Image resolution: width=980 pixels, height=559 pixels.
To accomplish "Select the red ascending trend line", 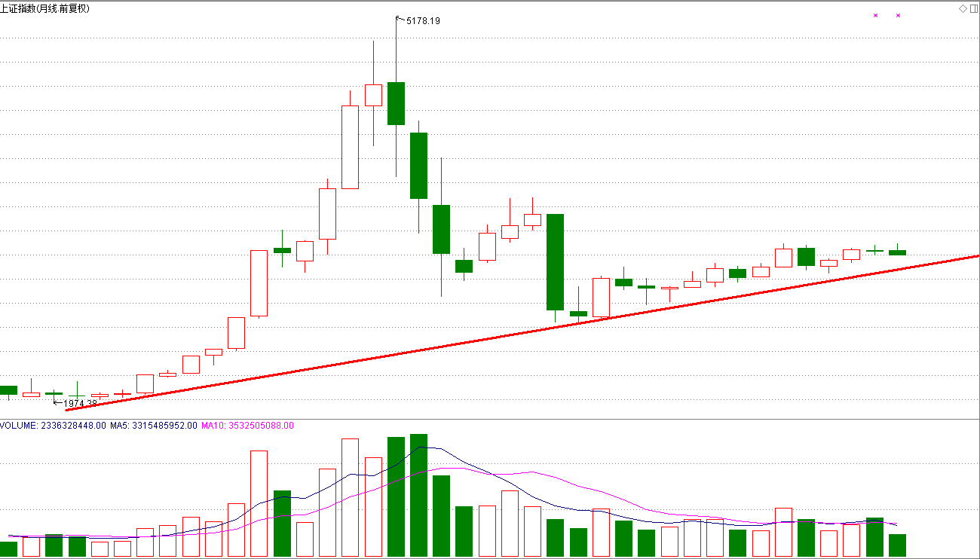I will 522,333.
